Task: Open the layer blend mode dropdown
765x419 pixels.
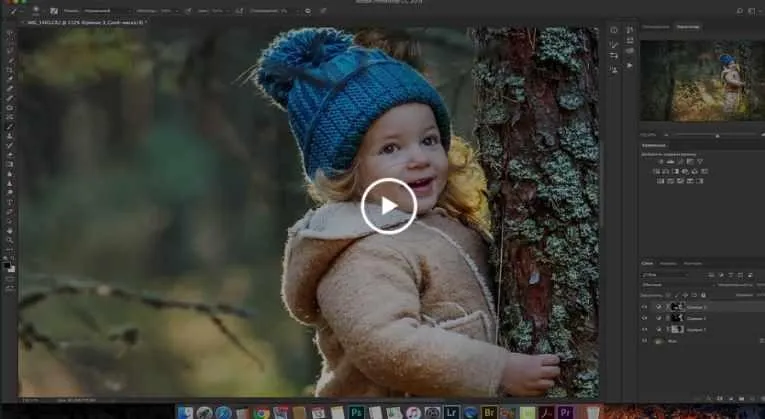Action: (x=678, y=284)
